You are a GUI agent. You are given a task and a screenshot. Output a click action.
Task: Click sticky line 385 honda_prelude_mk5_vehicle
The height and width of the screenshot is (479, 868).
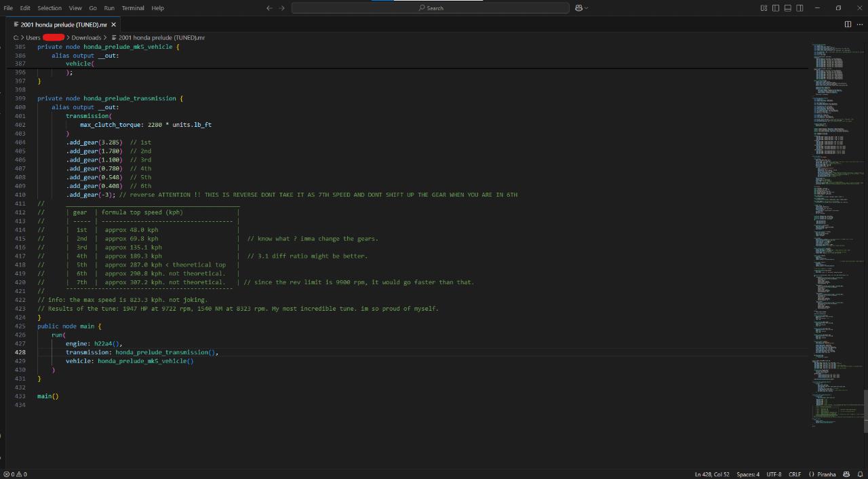(x=108, y=47)
